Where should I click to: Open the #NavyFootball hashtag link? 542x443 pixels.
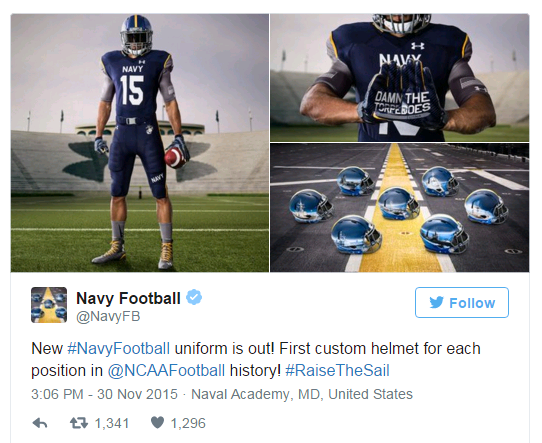(119, 349)
